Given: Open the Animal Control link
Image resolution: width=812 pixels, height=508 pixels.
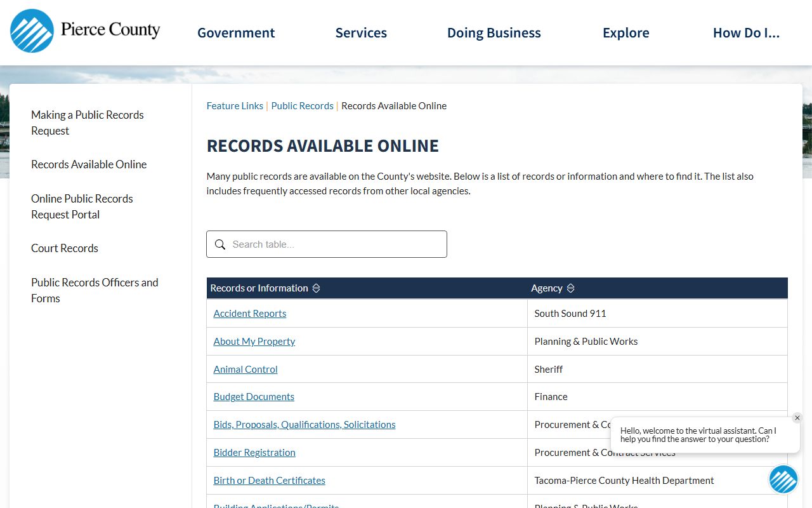Looking at the screenshot, I should click(x=246, y=370).
